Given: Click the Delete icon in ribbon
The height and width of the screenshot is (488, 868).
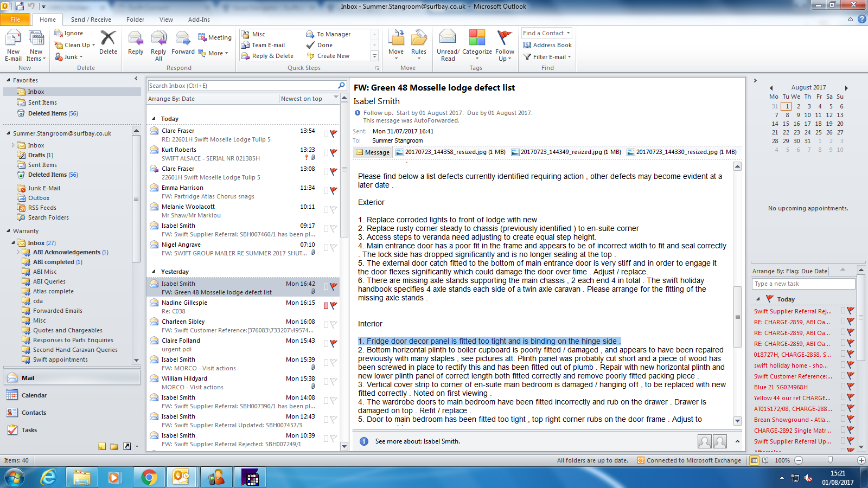Looking at the screenshot, I should 108,39.
